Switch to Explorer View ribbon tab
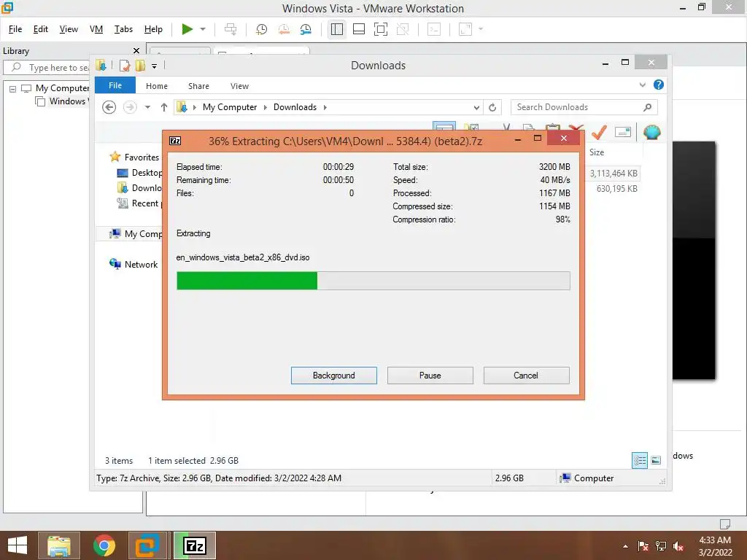Viewport: 747px width, 560px height. coord(239,86)
